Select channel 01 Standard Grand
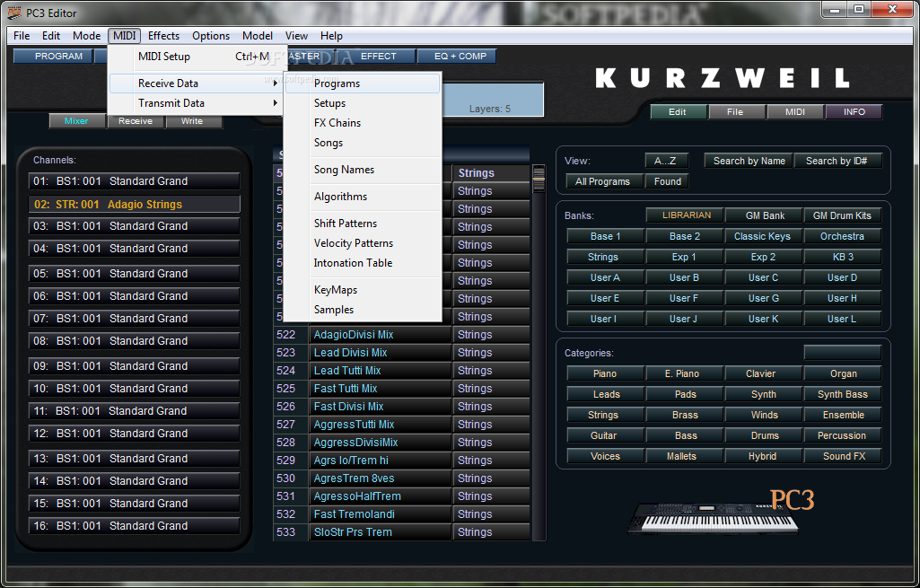 pyautogui.click(x=135, y=180)
